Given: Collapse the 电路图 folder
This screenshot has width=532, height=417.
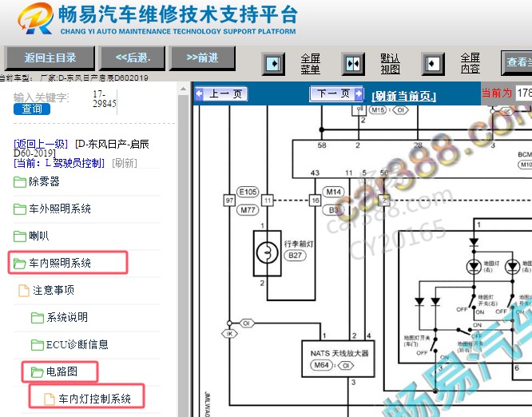Looking at the screenshot, I should pos(62,371).
